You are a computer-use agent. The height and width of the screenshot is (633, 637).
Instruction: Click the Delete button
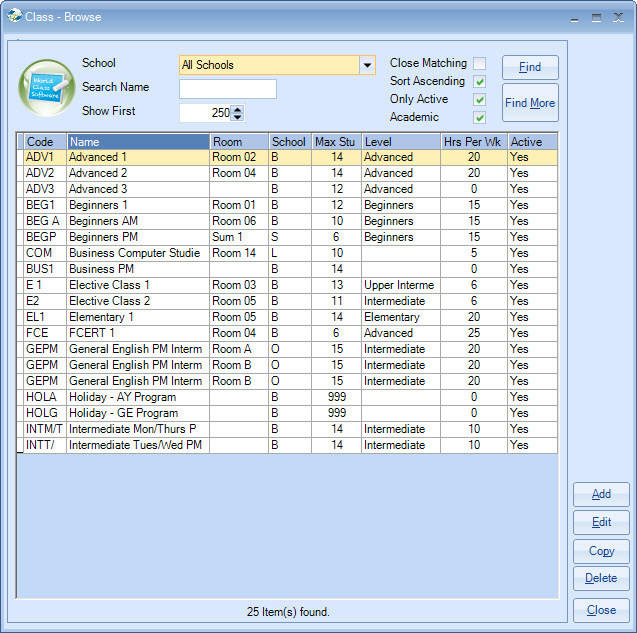coord(601,578)
